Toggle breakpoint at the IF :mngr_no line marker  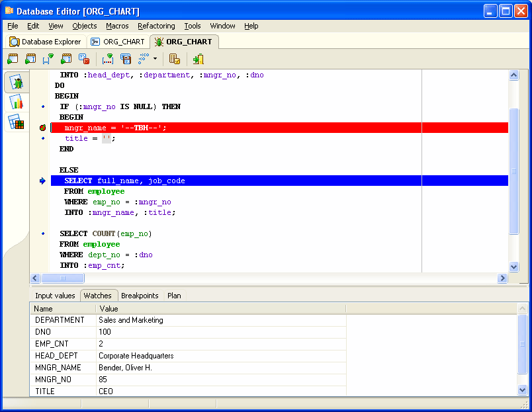42,106
